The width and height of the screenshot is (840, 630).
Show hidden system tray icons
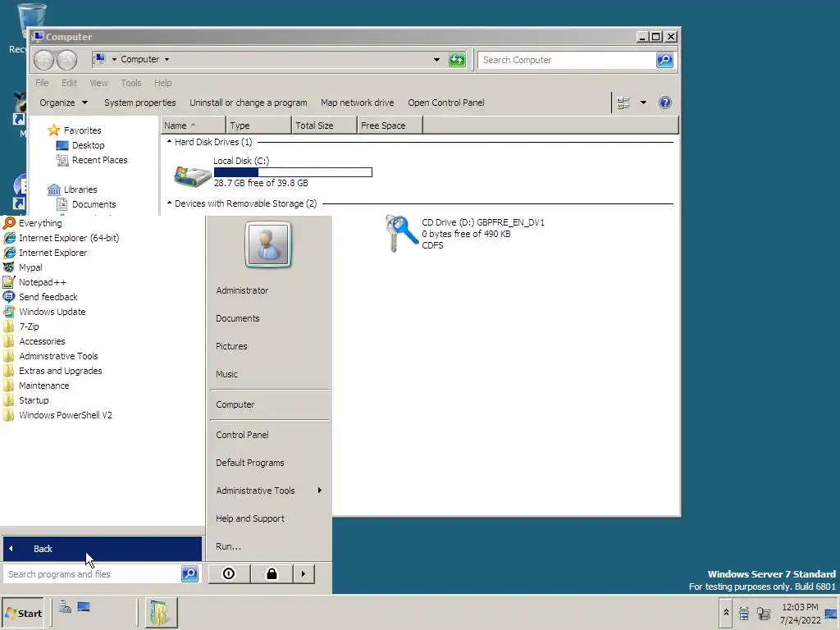point(726,612)
